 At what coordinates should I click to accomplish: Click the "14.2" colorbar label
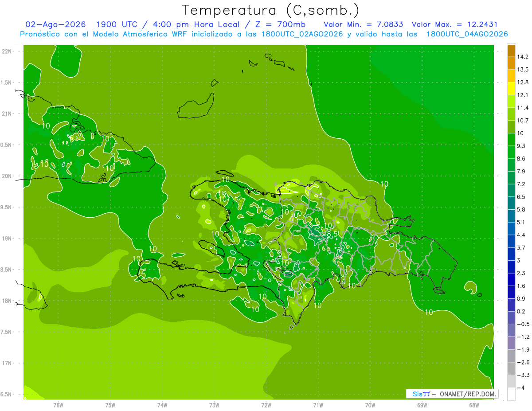click(x=523, y=57)
